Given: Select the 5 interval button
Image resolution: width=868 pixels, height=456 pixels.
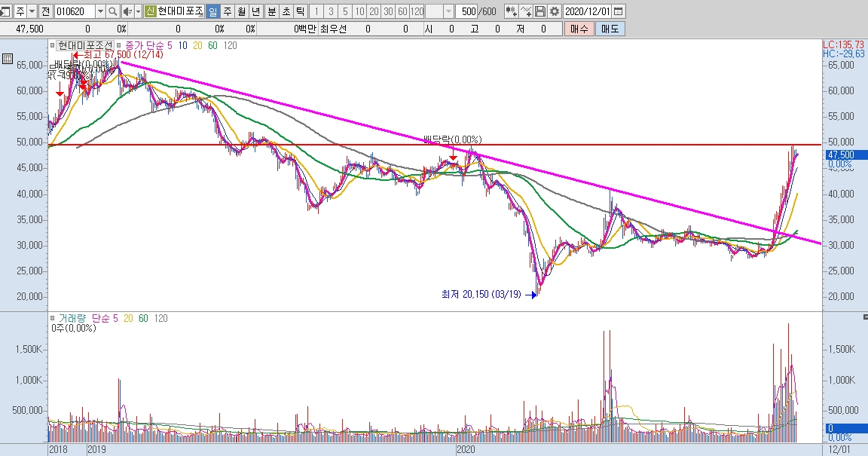Looking at the screenshot, I should coord(345,11).
